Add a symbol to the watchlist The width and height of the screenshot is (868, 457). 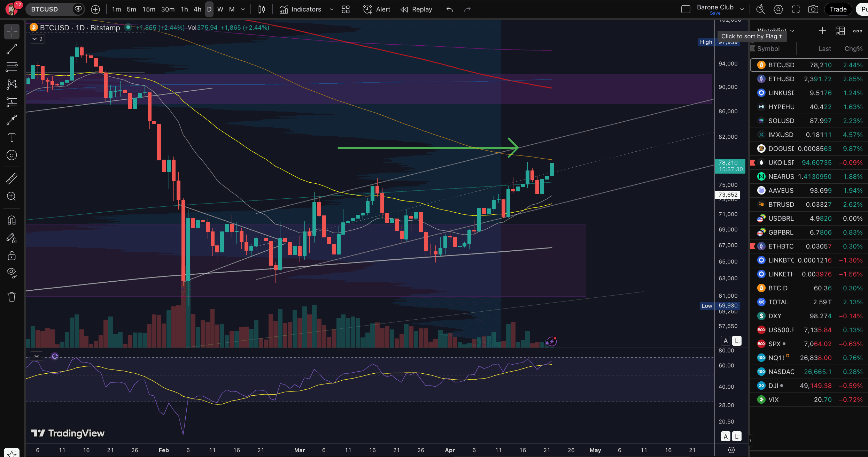(x=822, y=31)
